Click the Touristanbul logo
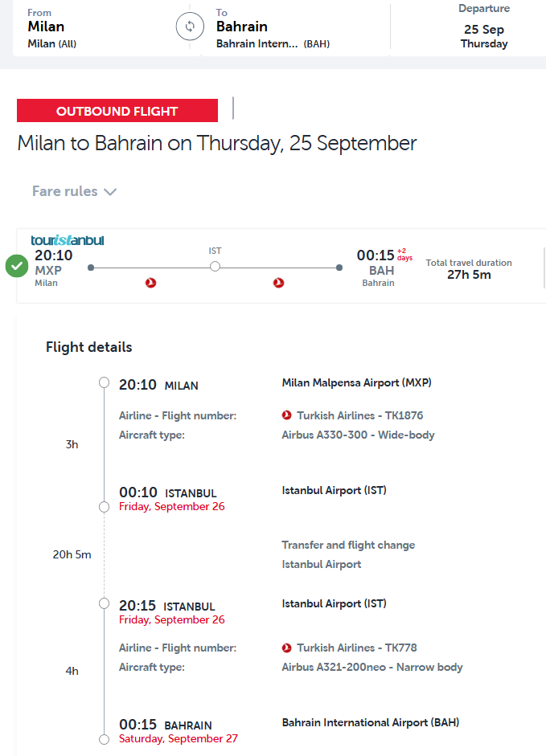The width and height of the screenshot is (546, 756). coord(68,240)
